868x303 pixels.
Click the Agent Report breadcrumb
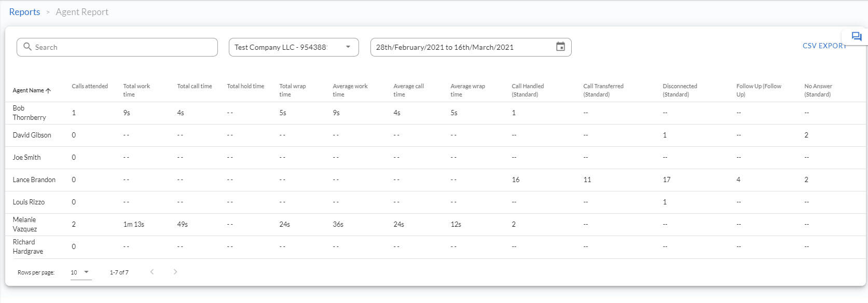(x=82, y=12)
